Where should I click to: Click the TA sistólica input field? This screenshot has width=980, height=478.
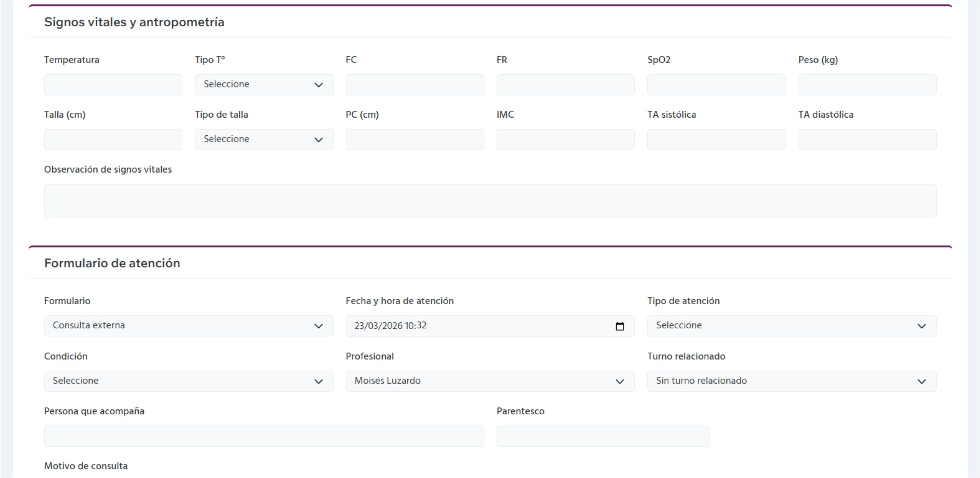pyautogui.click(x=716, y=139)
